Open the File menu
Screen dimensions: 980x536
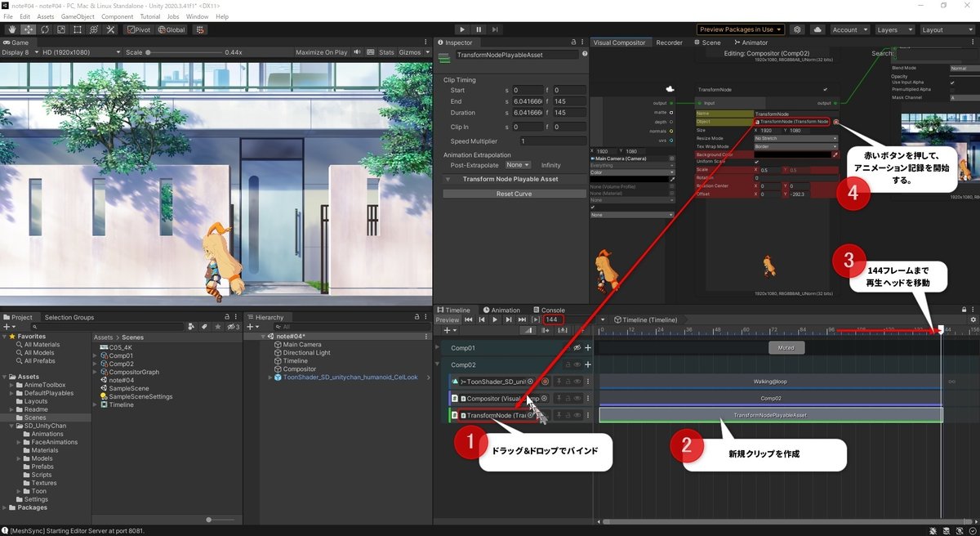click(x=8, y=16)
